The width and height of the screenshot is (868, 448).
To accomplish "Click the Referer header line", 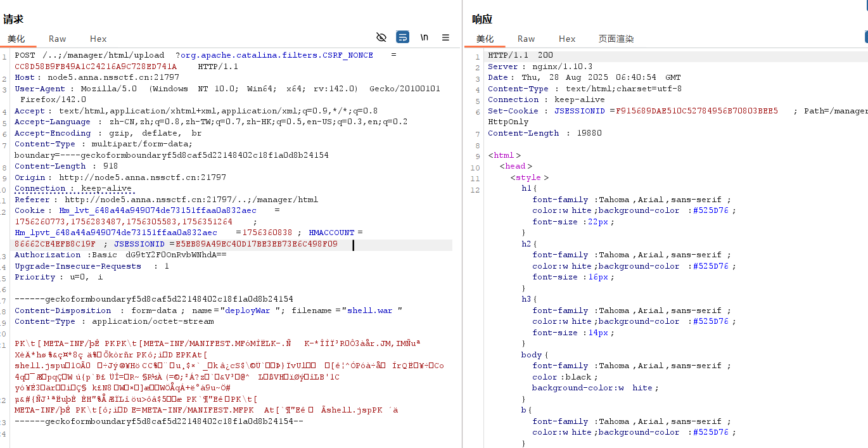I will pos(166,200).
